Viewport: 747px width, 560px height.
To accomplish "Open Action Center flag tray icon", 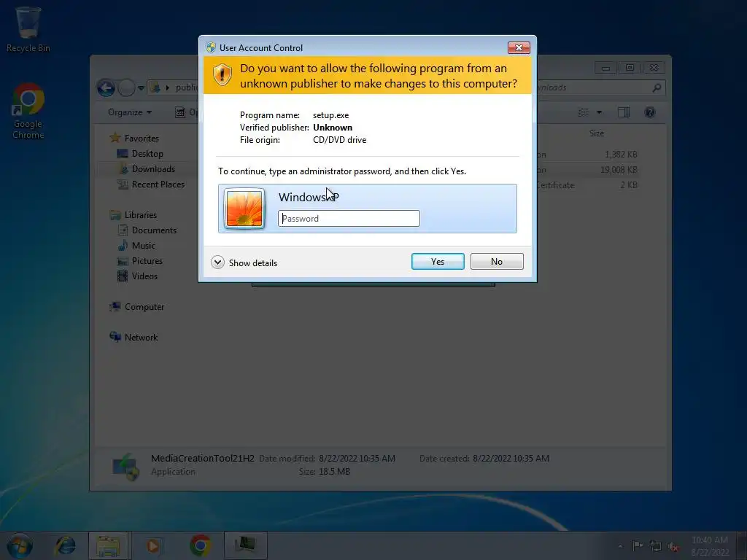I will tap(637, 545).
